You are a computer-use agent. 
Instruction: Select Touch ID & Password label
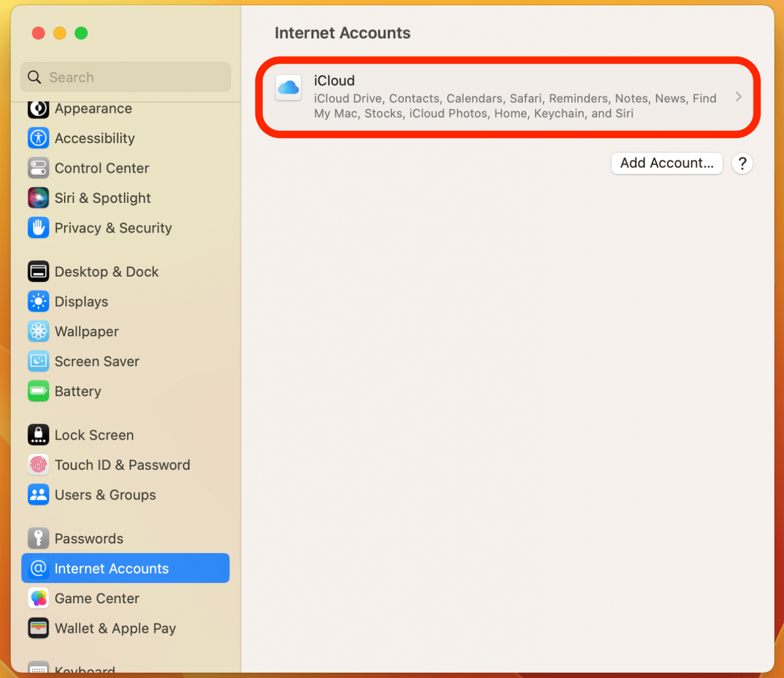[122, 465]
